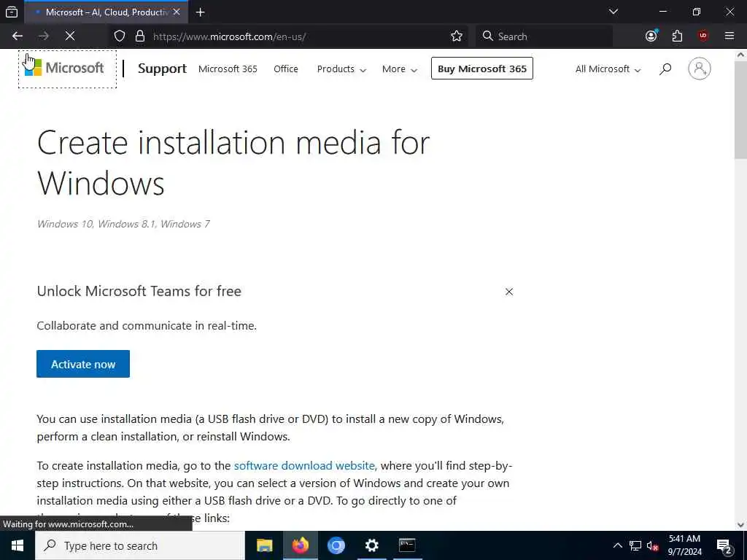The width and height of the screenshot is (747, 560).
Task: Click the 'Windows 10, Windows 8.1, Windows 7' text
Action: click(123, 224)
